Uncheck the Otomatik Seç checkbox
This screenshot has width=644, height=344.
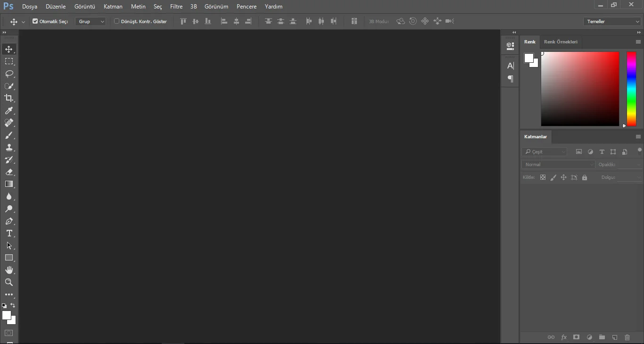35,21
